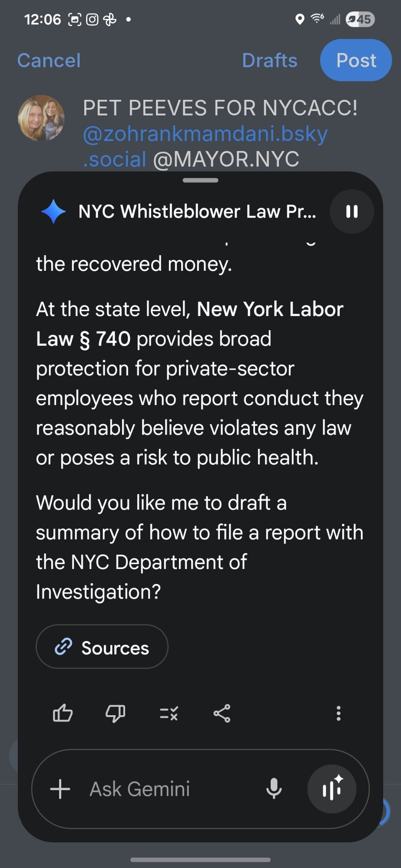Start Gemini Live with sparkle bars icon

click(x=332, y=789)
